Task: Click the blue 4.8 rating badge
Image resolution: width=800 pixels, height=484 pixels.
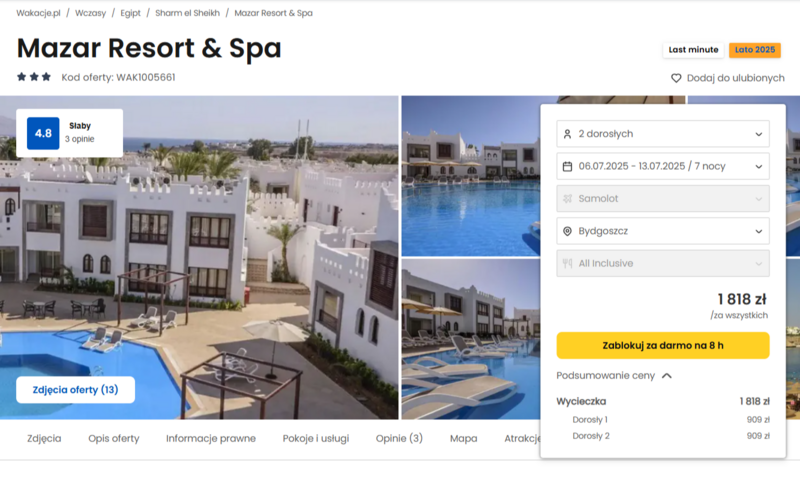Action: [x=43, y=133]
